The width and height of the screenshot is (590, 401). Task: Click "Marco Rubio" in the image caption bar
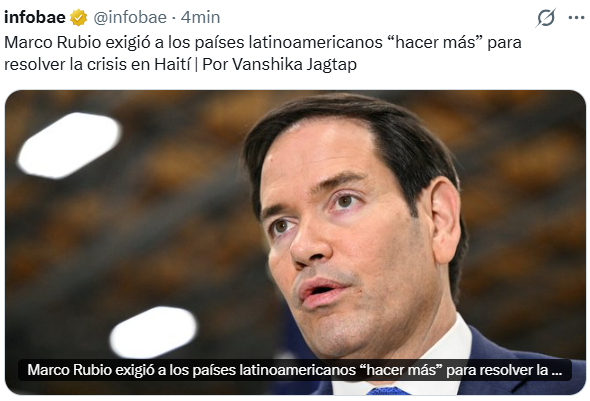69,370
